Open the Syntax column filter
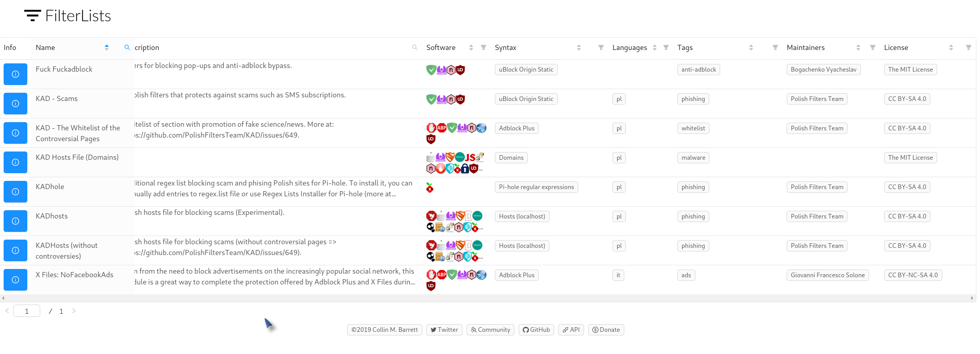 [x=601, y=47]
